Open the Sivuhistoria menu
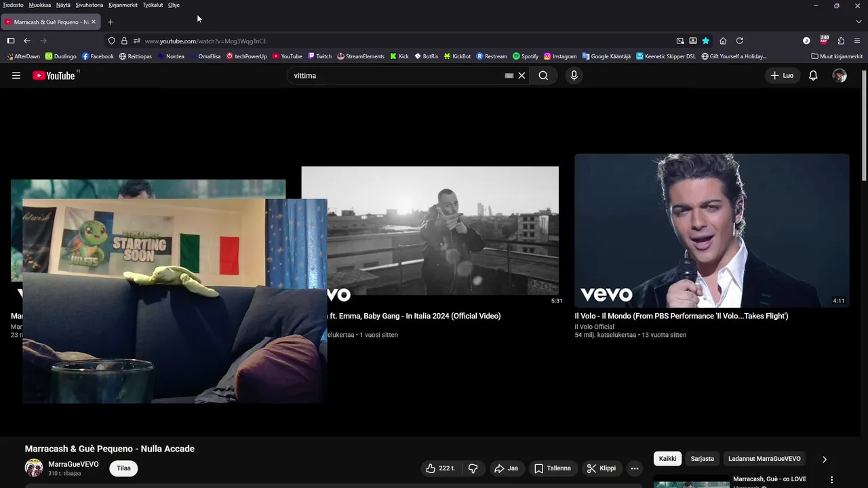 tap(90, 5)
